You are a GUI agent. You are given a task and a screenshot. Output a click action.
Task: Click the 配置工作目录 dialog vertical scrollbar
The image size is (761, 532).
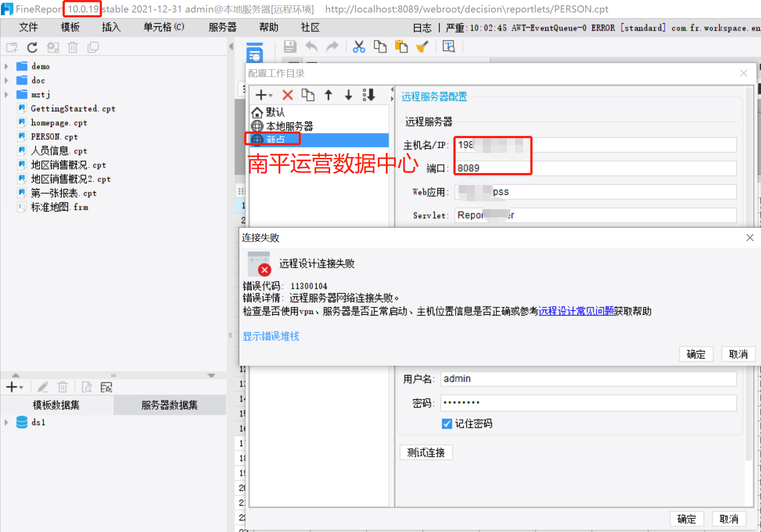coord(749,274)
